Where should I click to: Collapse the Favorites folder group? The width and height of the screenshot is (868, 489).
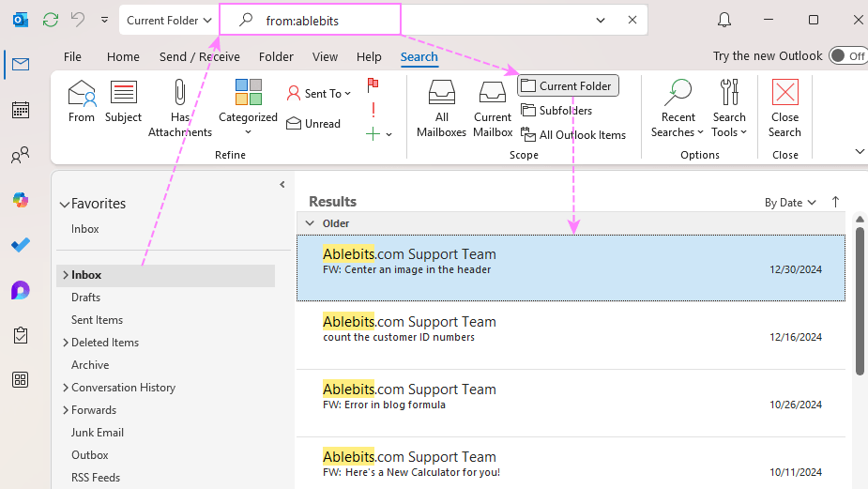coord(65,204)
